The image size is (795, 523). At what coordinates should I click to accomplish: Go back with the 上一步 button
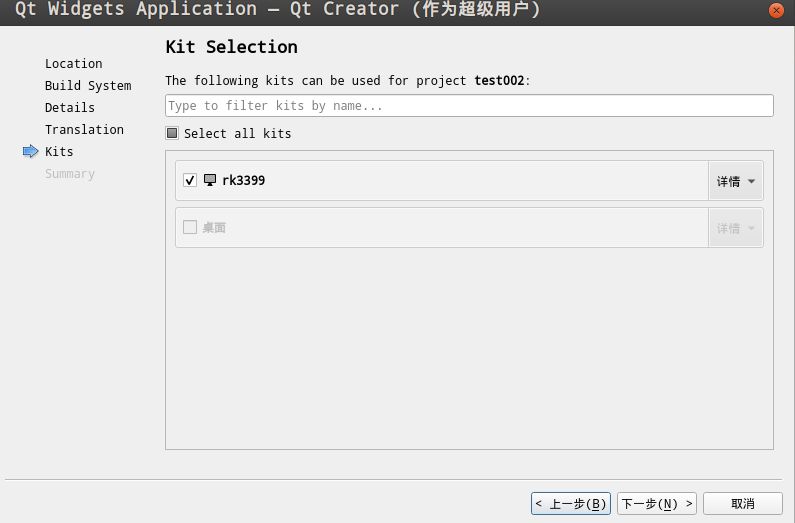point(570,503)
